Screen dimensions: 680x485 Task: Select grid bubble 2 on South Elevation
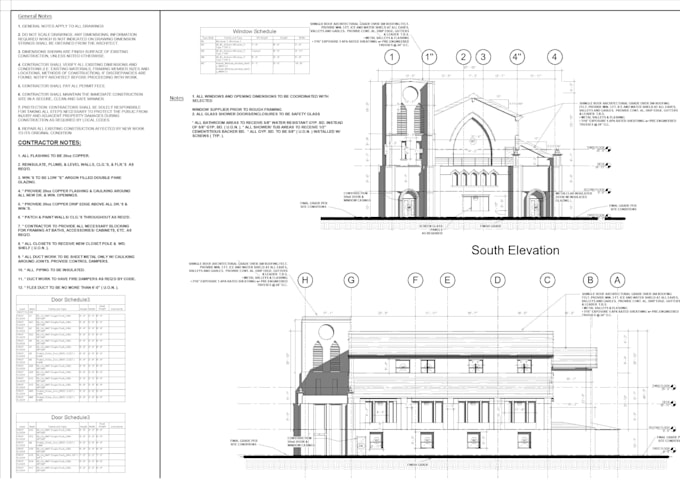464,57
